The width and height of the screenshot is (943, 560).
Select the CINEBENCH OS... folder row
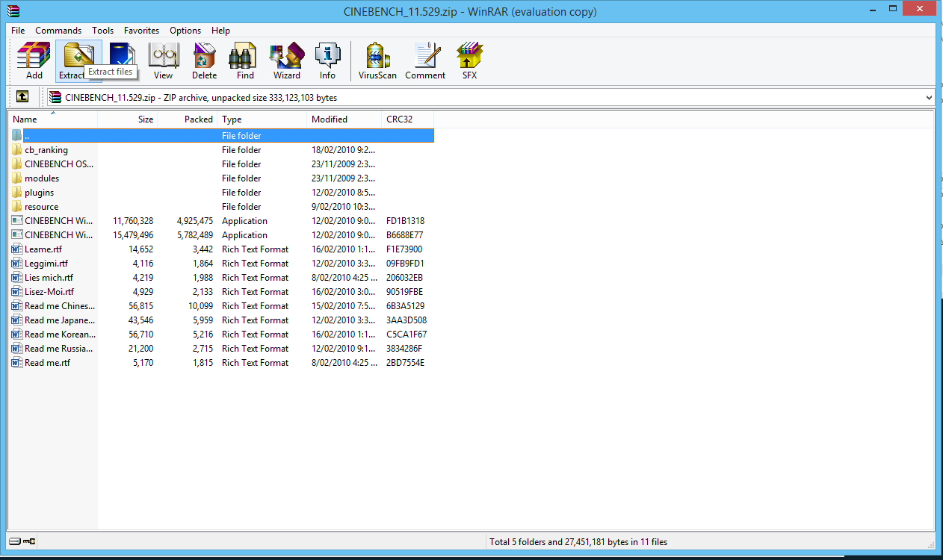point(222,164)
